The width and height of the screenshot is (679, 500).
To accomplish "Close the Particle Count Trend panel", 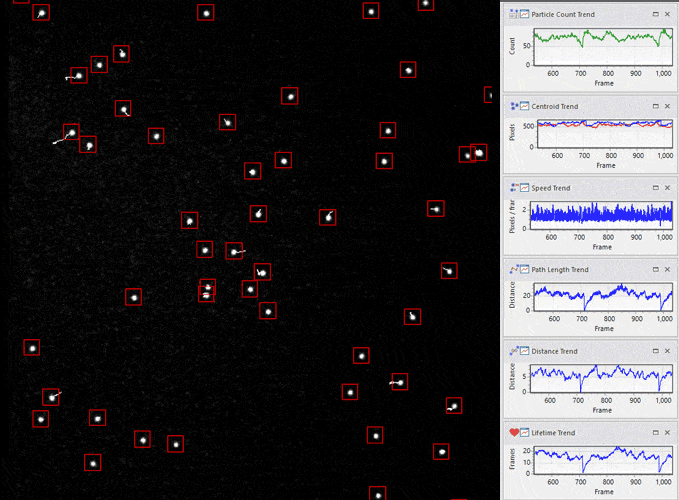I will (667, 14).
